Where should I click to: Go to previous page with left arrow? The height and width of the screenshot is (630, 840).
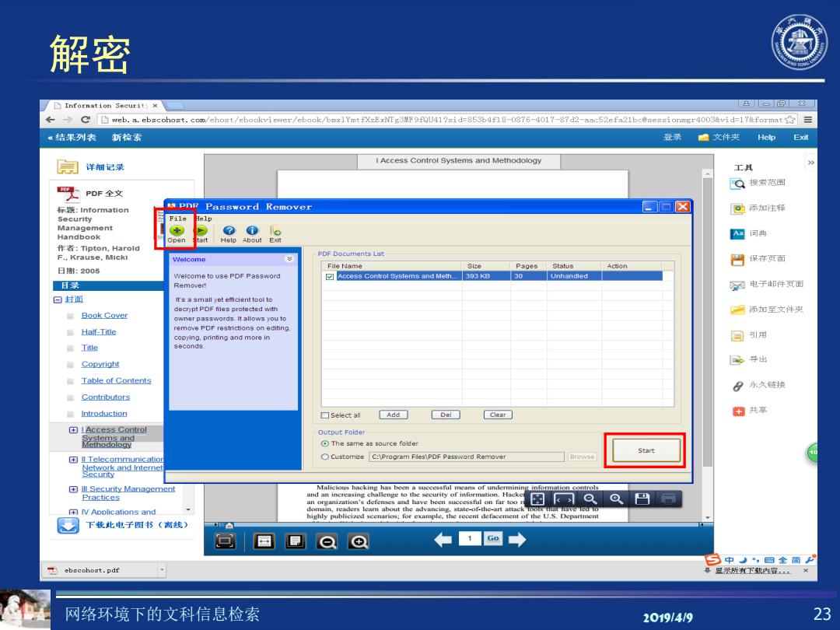[x=443, y=540]
